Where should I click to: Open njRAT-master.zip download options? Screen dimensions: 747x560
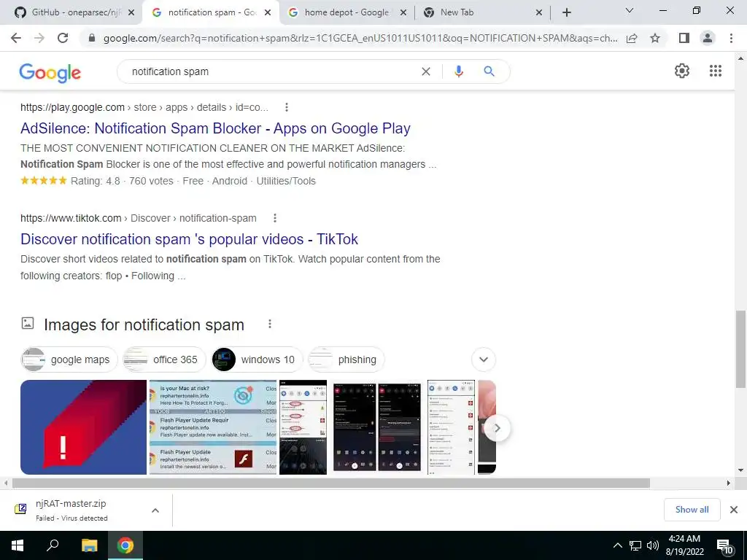pos(155,510)
